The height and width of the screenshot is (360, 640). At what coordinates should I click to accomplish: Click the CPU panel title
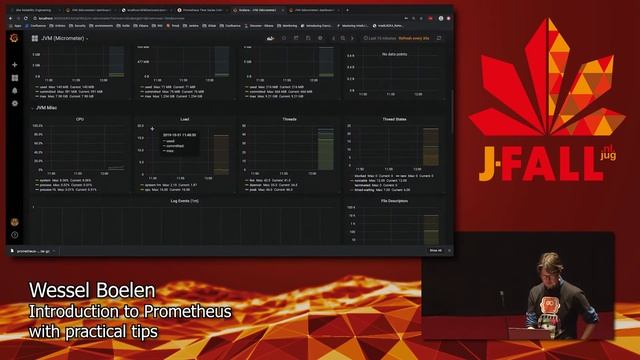[80, 119]
